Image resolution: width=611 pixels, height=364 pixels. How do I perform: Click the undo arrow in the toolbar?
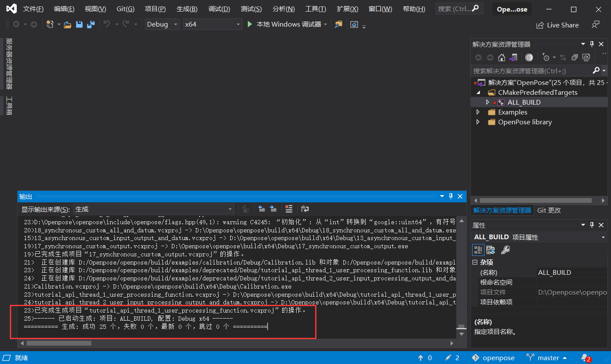107,24
